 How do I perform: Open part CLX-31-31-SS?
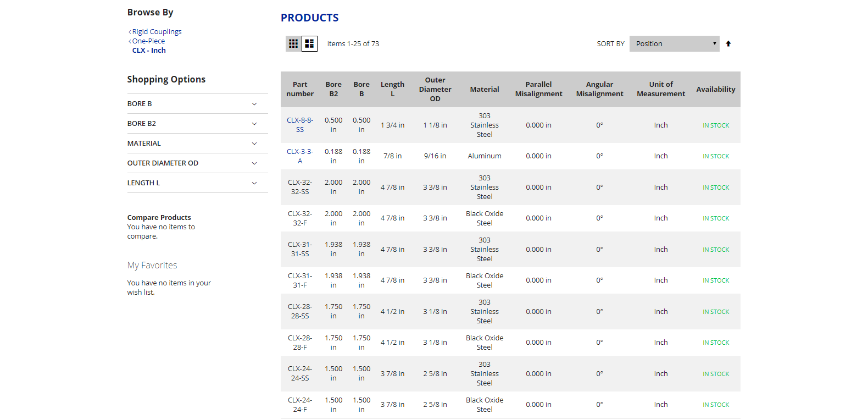pos(300,249)
